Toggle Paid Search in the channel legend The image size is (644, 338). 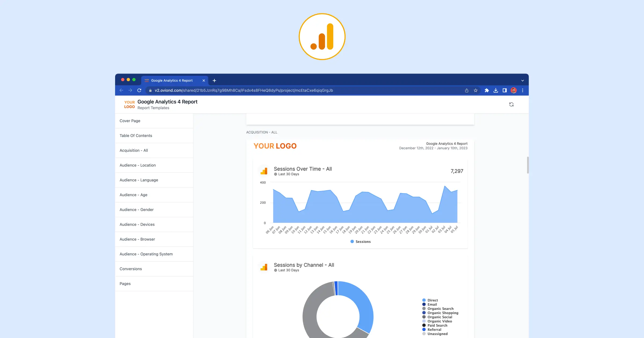(435, 325)
